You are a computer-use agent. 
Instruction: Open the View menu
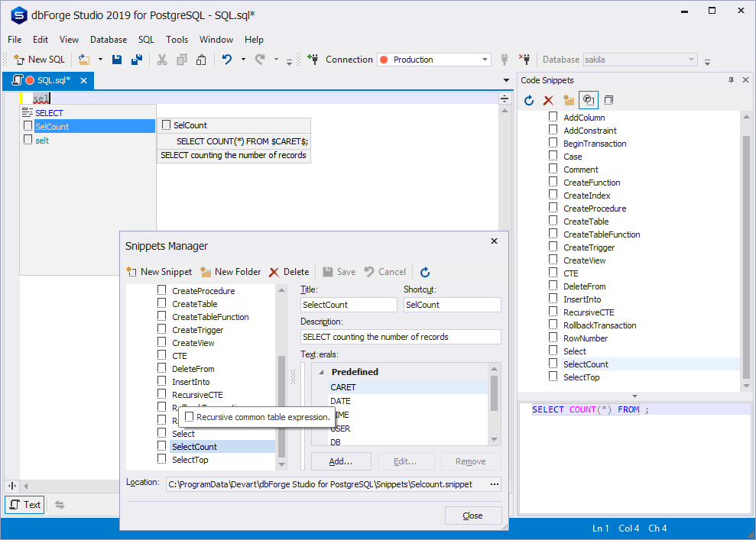(69, 40)
